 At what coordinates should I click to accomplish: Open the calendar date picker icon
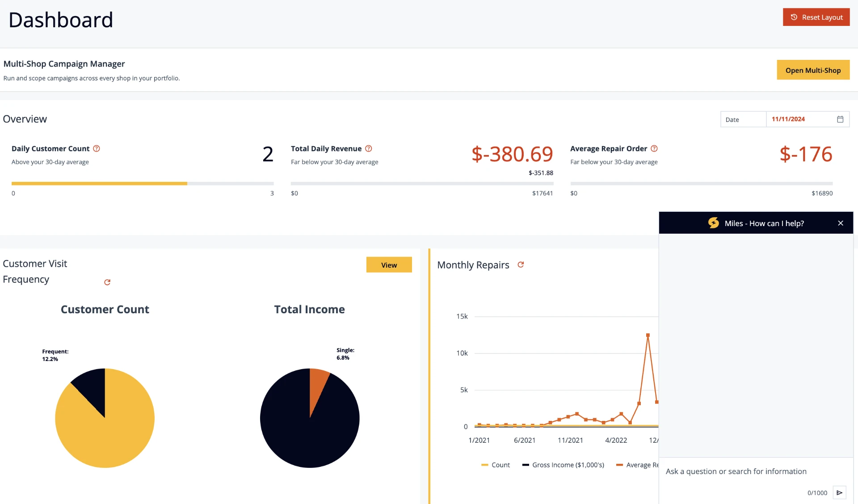(840, 119)
